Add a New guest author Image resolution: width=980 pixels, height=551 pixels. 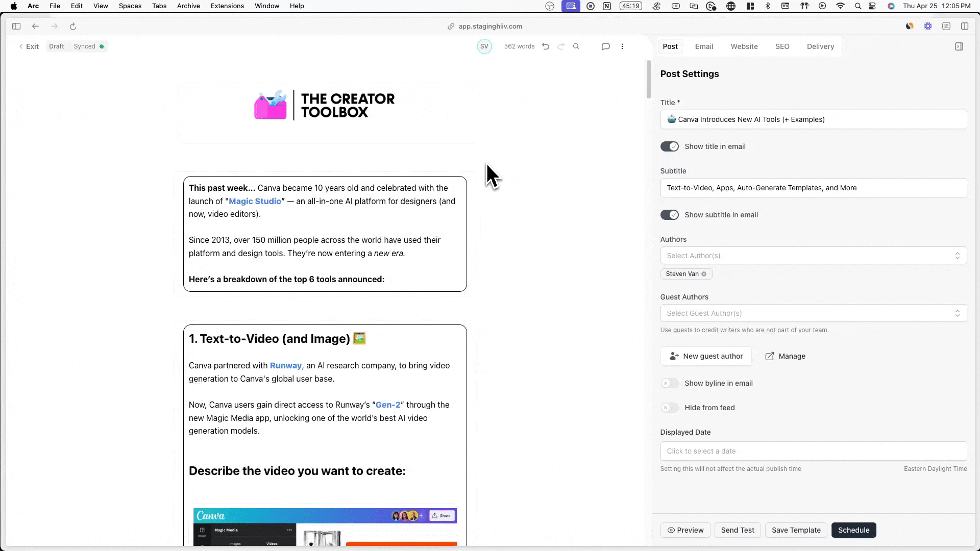(x=706, y=356)
